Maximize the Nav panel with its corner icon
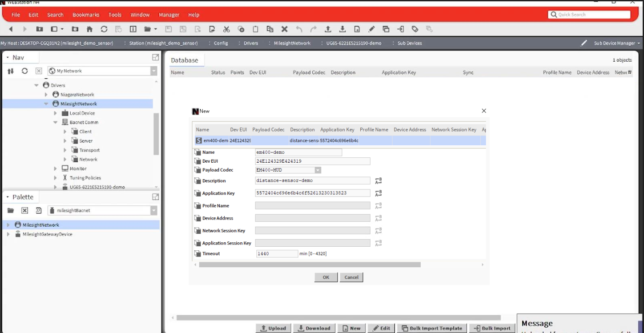 [155, 57]
